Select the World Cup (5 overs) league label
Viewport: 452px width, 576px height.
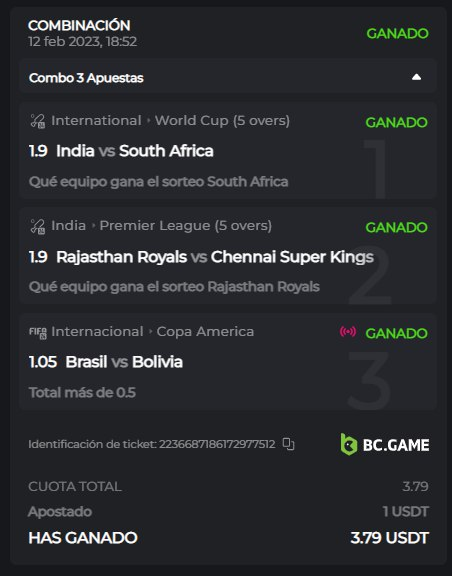222,120
